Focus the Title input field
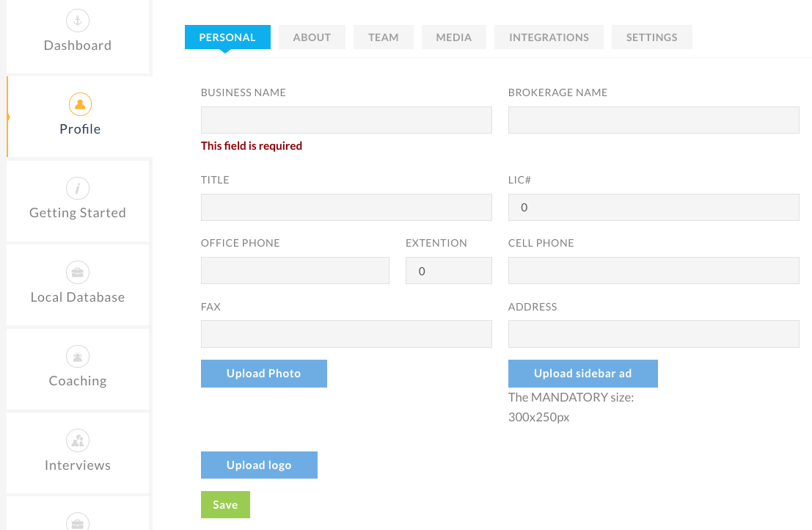812x530 pixels. click(x=346, y=207)
